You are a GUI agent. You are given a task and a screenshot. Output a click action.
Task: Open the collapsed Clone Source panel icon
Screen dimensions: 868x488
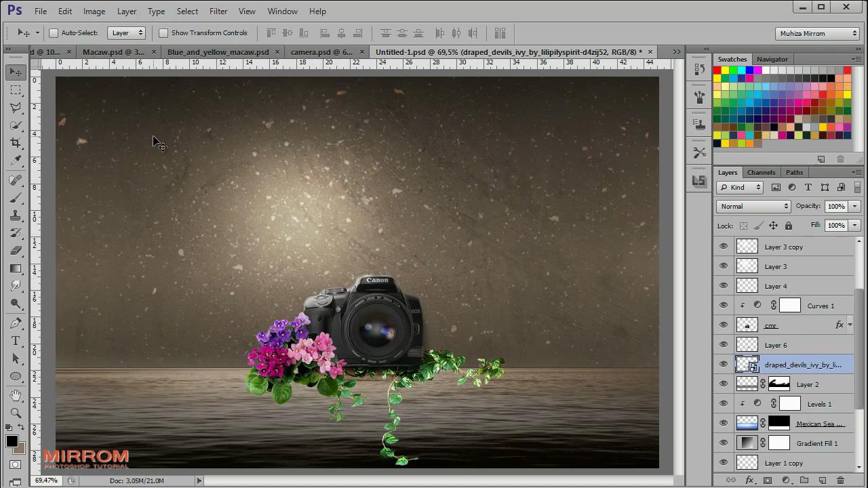pyautogui.click(x=699, y=125)
